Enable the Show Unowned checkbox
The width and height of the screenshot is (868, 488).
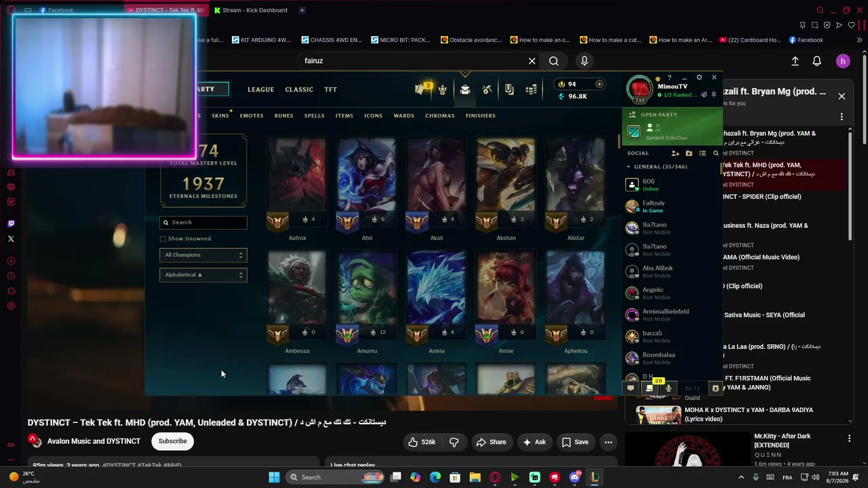tap(163, 239)
